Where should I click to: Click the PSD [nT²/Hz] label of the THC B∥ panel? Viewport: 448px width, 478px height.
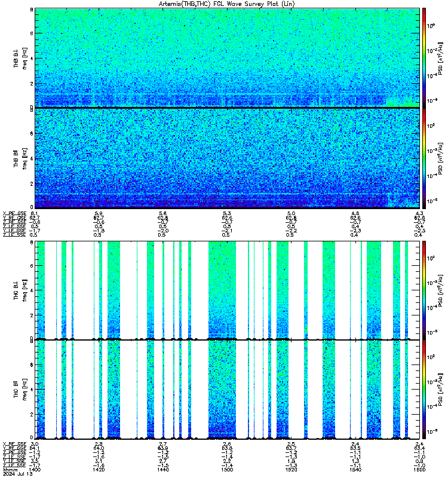pyautogui.click(x=440, y=390)
